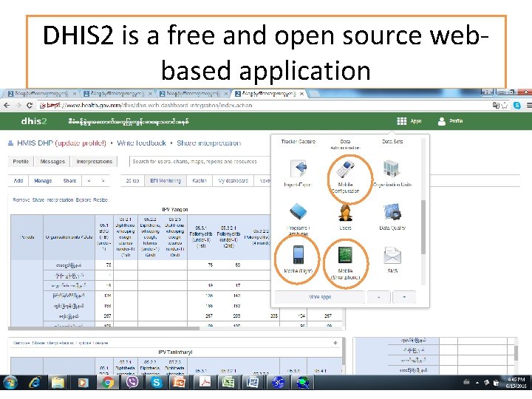
Task: Open Word from the taskbar
Action: point(253,383)
